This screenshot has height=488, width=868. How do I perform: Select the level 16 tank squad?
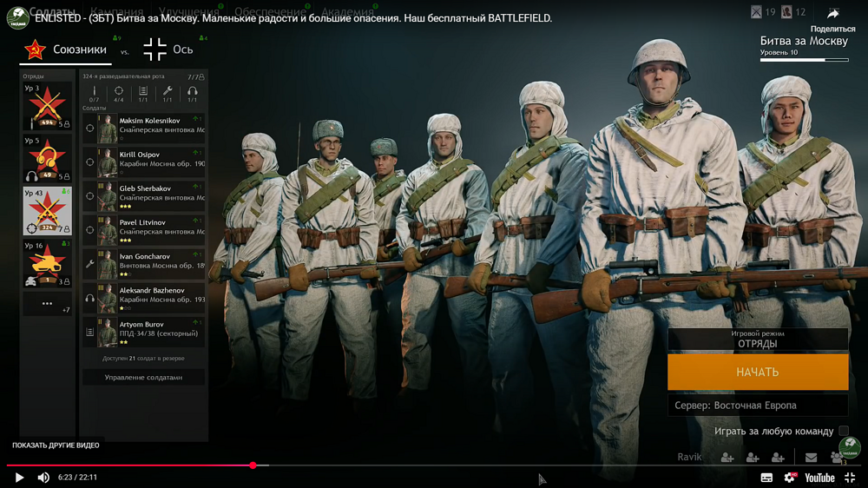coord(47,264)
